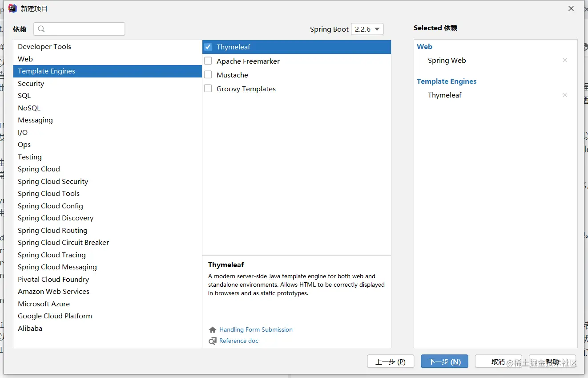Open Pivotal Cloud Foundry category
The width and height of the screenshot is (588, 378).
[108, 279]
